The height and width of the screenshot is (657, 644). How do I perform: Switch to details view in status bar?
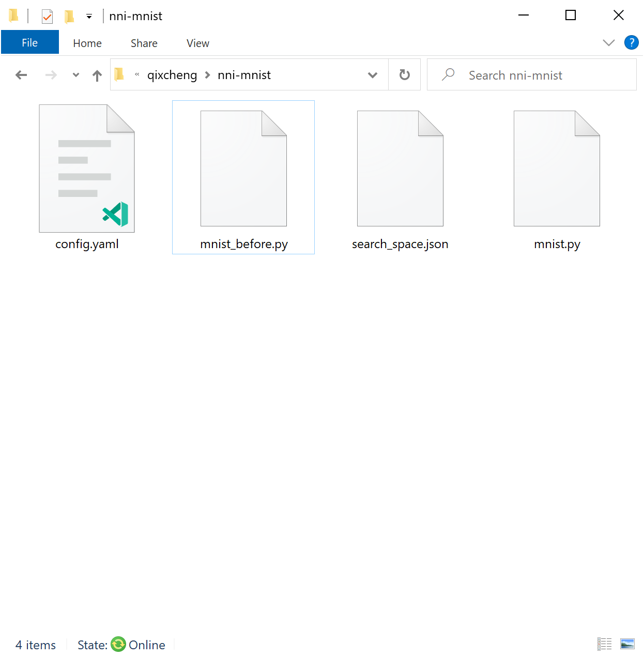604,644
